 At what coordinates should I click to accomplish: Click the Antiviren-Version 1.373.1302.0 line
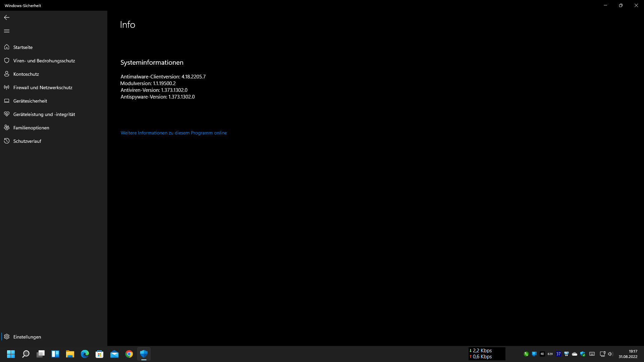[154, 90]
